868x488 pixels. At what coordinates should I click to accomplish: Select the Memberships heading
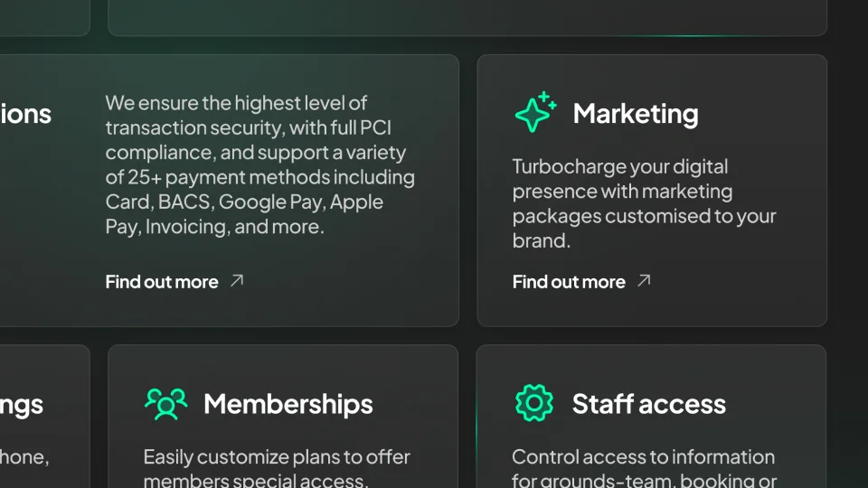[x=288, y=404]
